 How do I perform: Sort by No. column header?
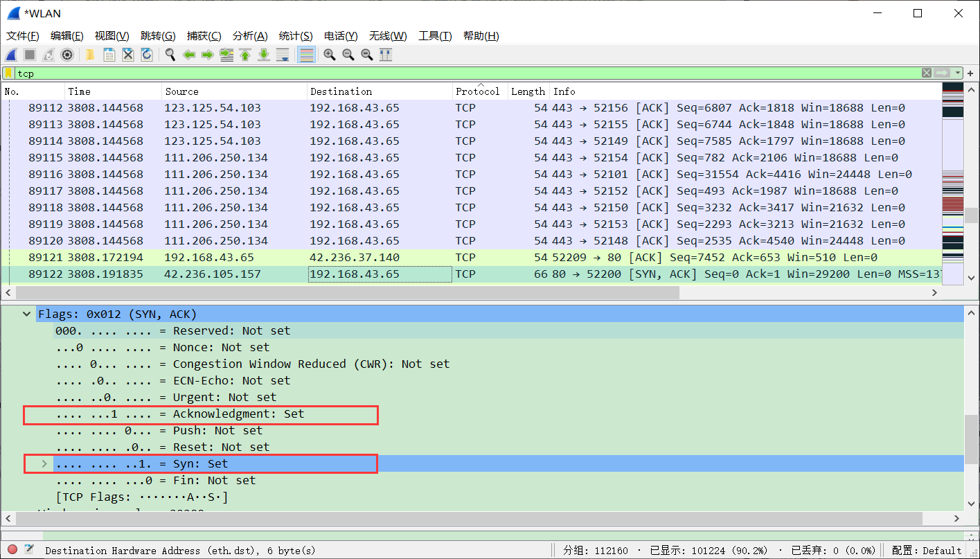tap(33, 91)
